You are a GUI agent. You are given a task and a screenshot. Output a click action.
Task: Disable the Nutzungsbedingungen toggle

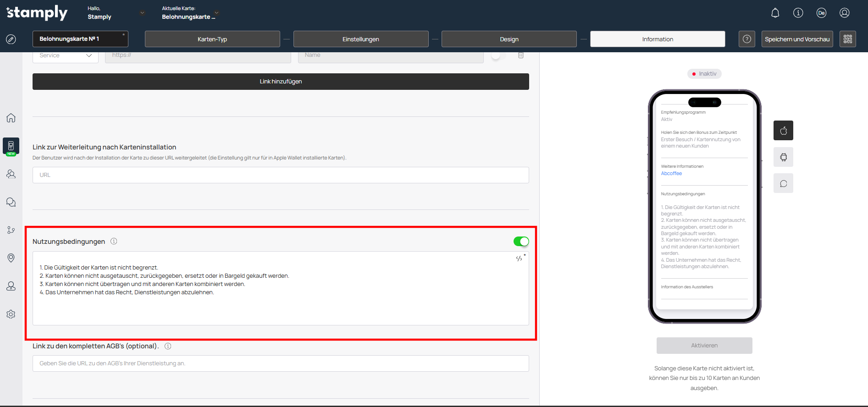pyautogui.click(x=521, y=242)
